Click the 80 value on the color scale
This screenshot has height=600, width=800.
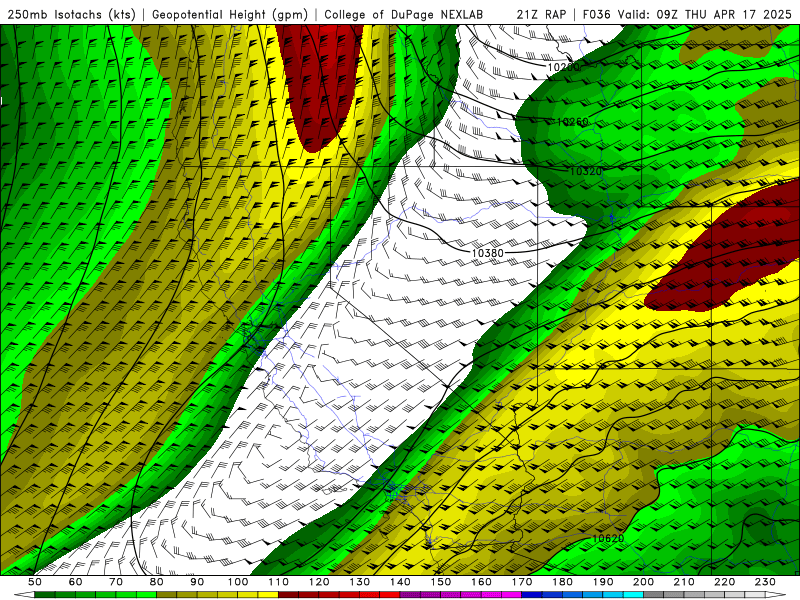point(157,582)
